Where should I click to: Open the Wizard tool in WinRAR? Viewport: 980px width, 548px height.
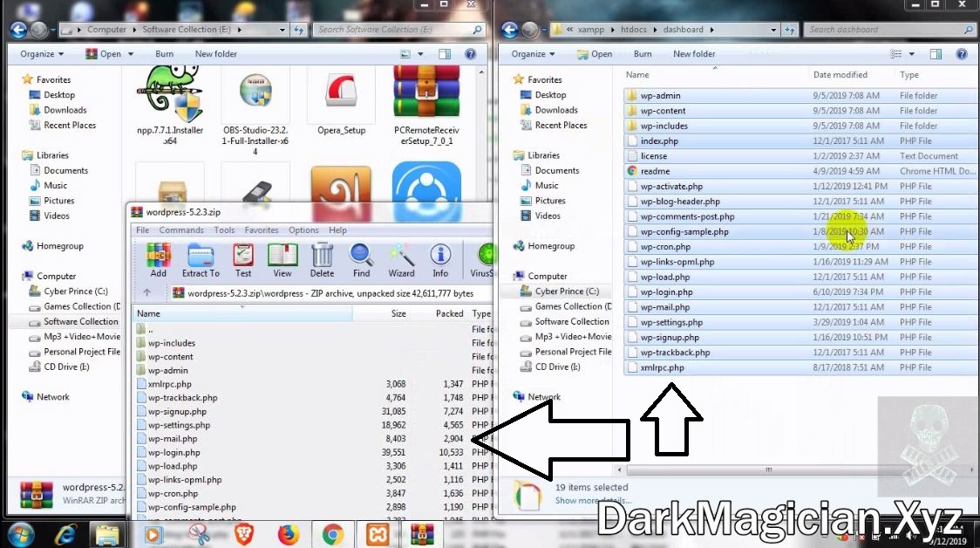point(401,260)
